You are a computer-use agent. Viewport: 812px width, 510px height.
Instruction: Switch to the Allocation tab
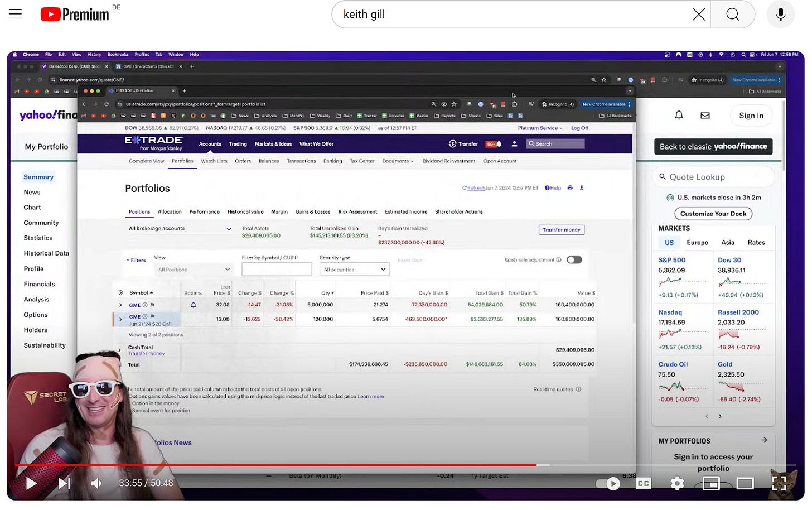170,212
